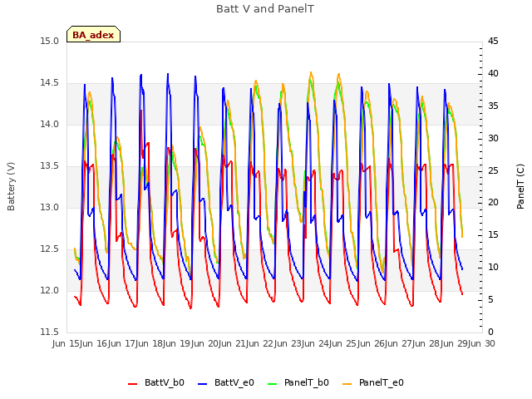Toggle the BattV_e0 legend entry
The height and width of the screenshot is (399, 532).
click(225, 382)
